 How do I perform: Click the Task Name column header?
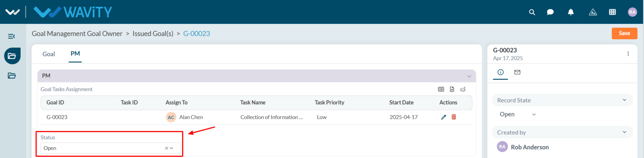tap(253, 102)
